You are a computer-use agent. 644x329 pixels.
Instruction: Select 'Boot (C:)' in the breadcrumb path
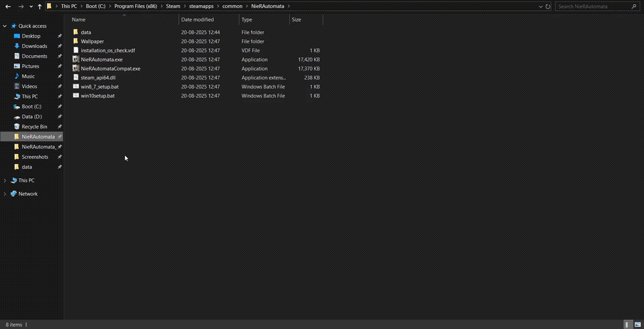[x=96, y=6]
